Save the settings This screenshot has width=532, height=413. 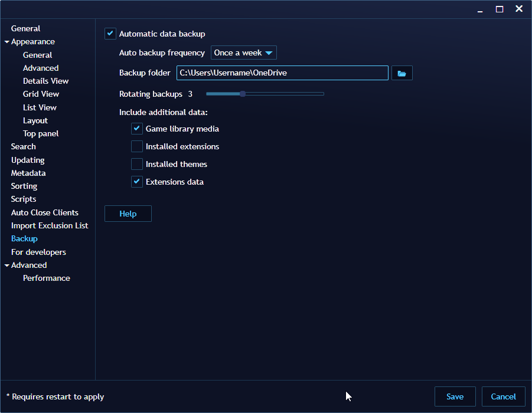pos(455,396)
